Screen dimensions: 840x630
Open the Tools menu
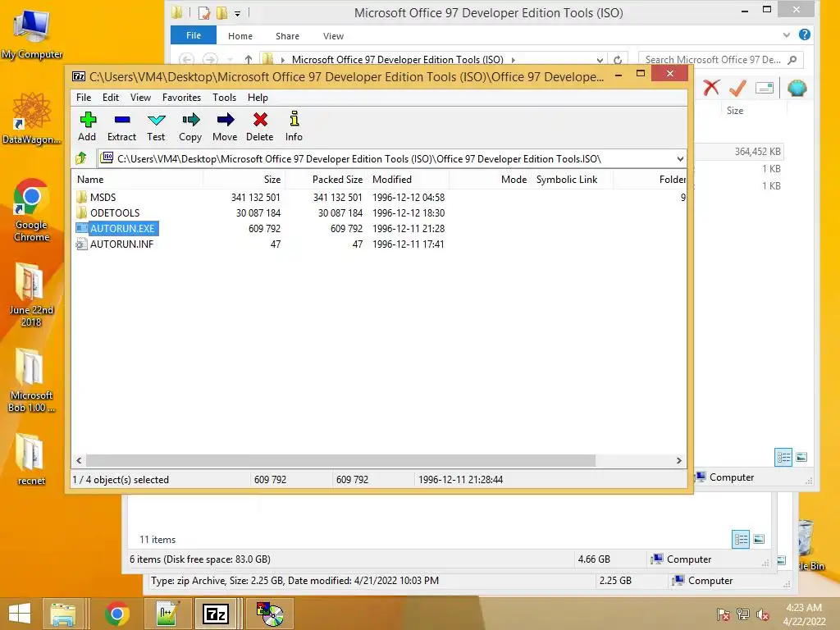(x=224, y=98)
